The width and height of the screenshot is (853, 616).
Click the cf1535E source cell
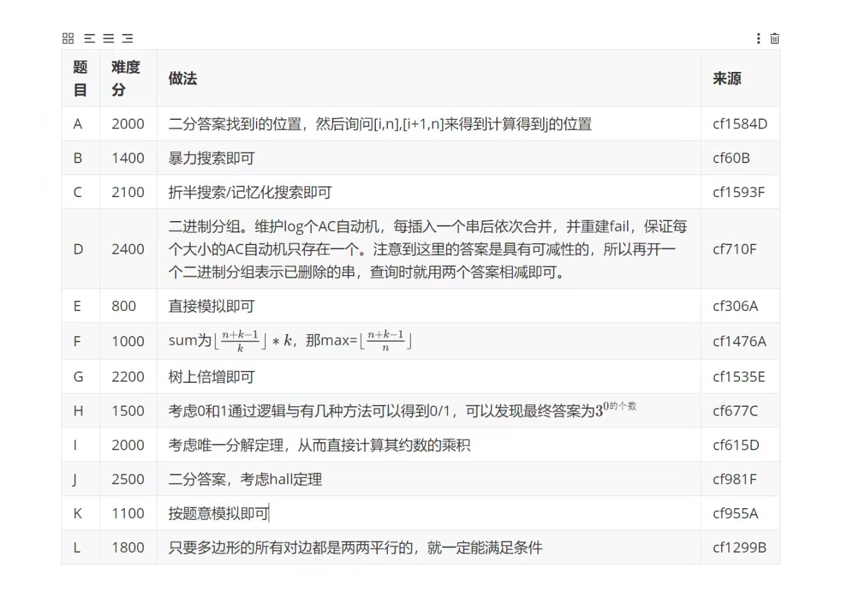[740, 377]
